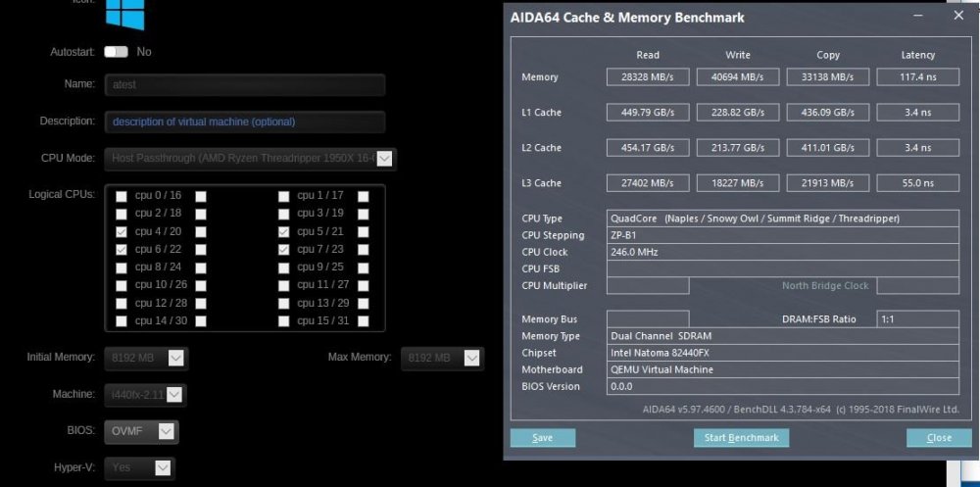Click the Memory Type Dual Channel SDRAM field
This screenshot has width=980, height=487.
(783, 336)
